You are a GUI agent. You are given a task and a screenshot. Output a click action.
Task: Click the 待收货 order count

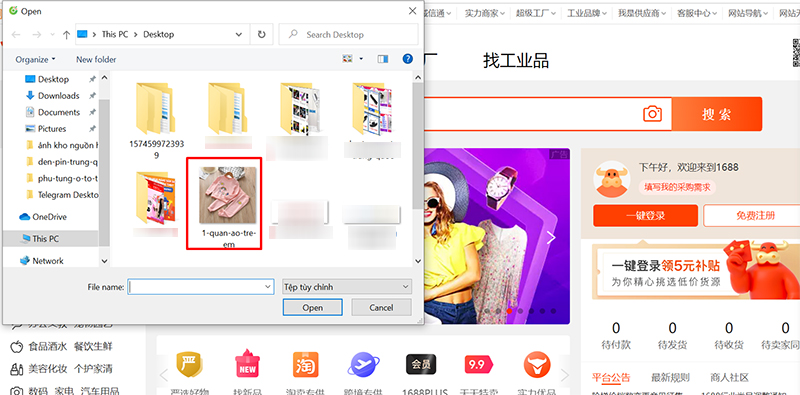[x=729, y=335]
